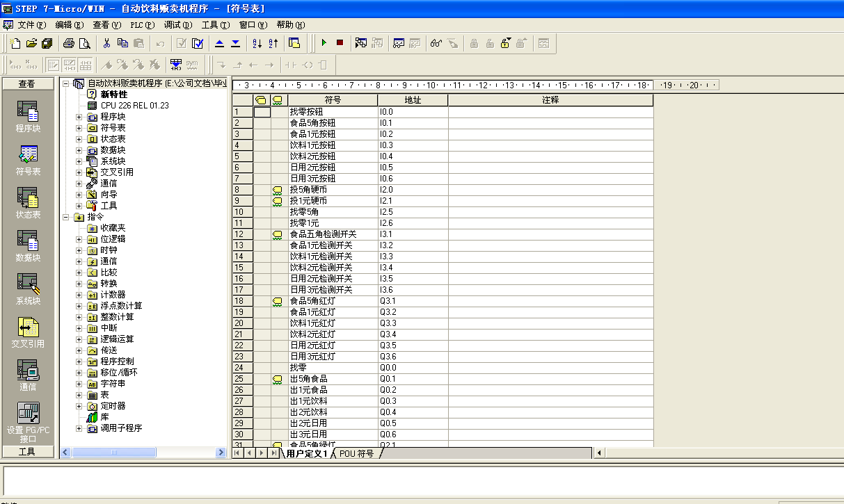
Task: Click the last-tab navigation arrow beside sheet tabs
Action: coord(274,453)
